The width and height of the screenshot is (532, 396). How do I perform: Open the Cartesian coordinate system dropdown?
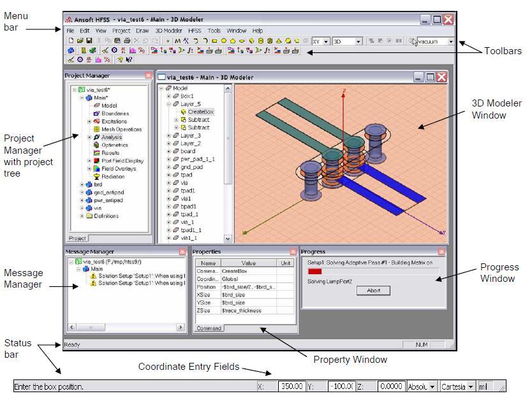pos(470,387)
